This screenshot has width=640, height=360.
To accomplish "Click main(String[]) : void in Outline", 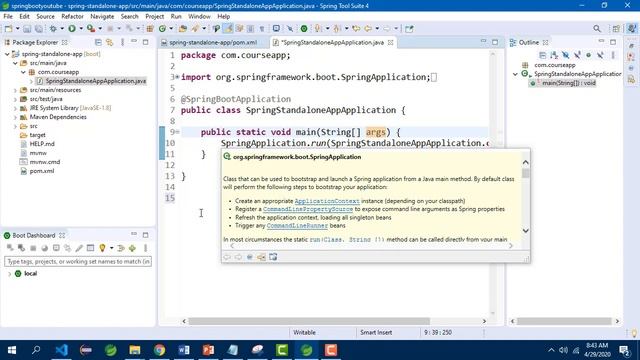I will pos(569,83).
